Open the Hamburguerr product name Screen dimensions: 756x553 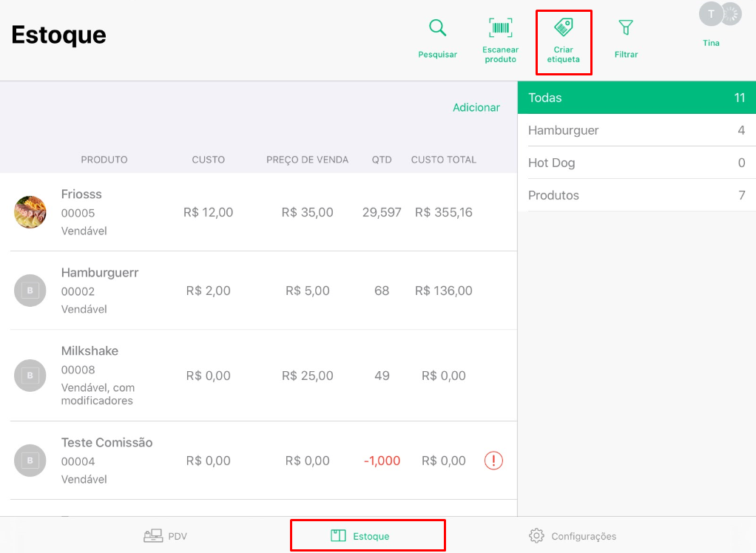pos(100,273)
